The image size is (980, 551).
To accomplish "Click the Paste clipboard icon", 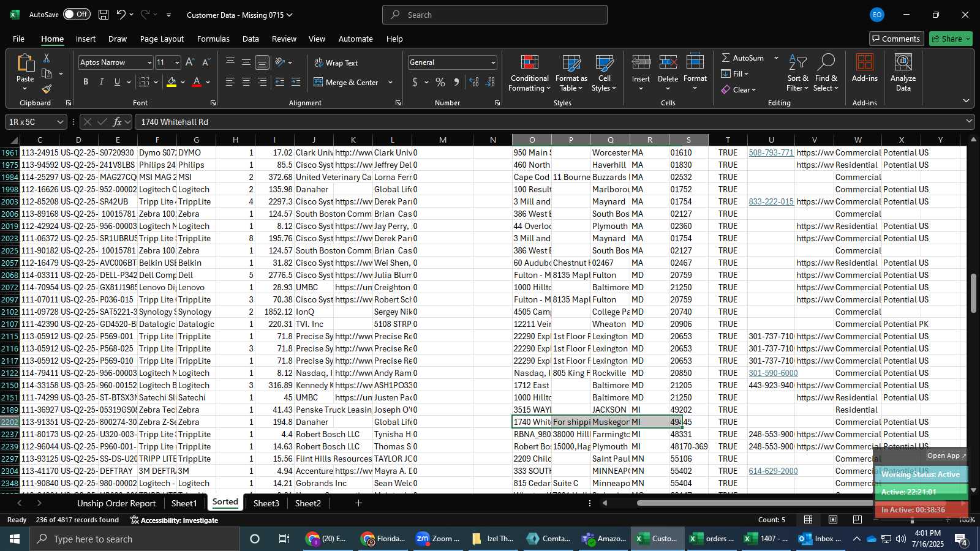I will click(25, 63).
